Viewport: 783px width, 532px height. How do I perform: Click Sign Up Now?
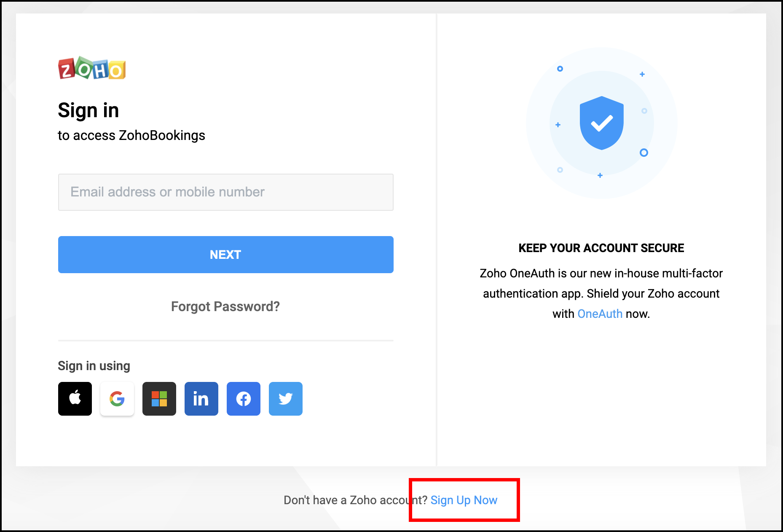coord(464,500)
